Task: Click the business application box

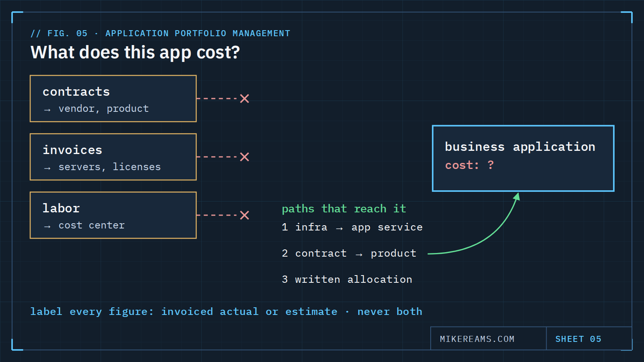Action: (x=523, y=158)
